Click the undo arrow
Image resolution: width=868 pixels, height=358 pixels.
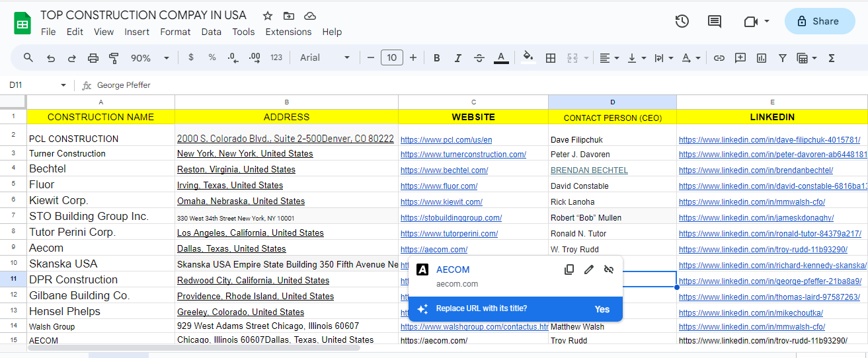click(x=51, y=58)
